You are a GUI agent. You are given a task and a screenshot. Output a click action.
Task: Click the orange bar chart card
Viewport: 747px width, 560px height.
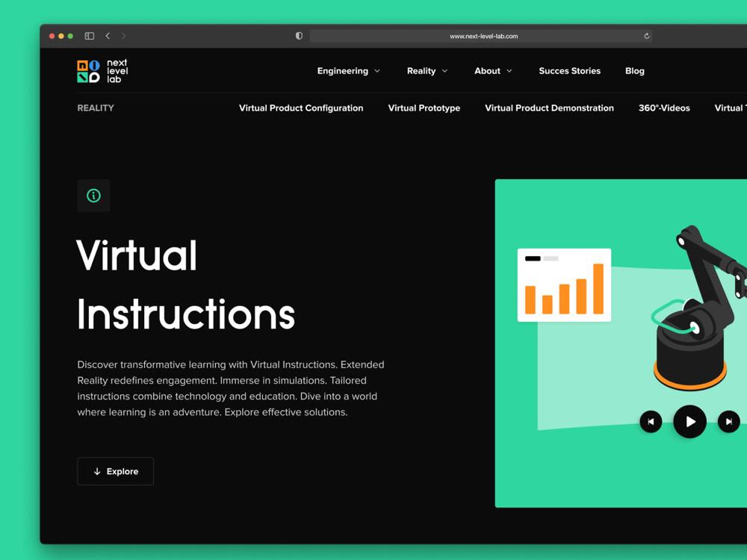pos(564,284)
